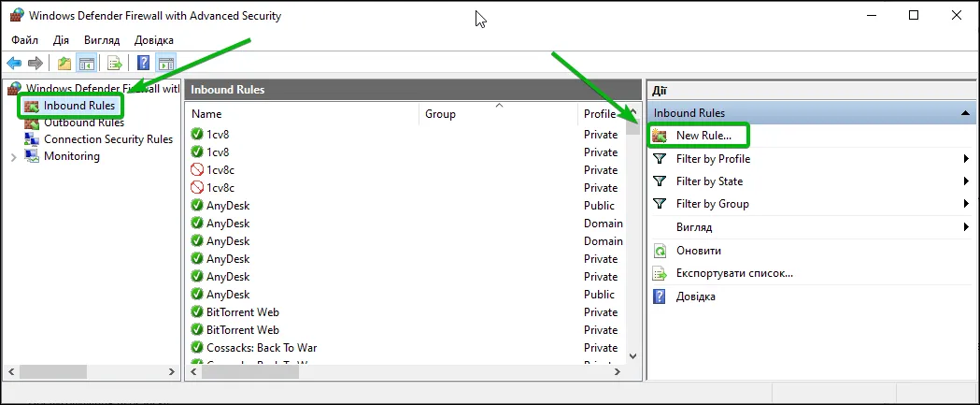
Task: Open the window system menu from title bar icon
Action: 17,16
